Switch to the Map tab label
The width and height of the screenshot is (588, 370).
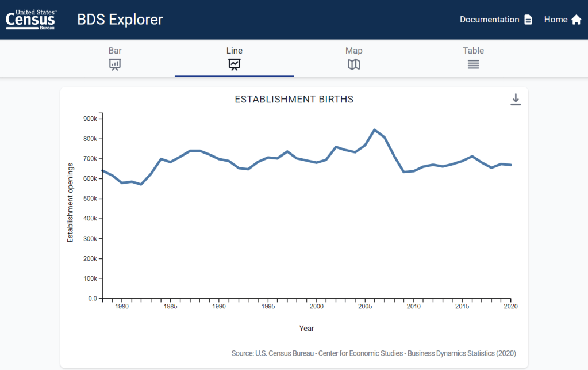click(353, 51)
